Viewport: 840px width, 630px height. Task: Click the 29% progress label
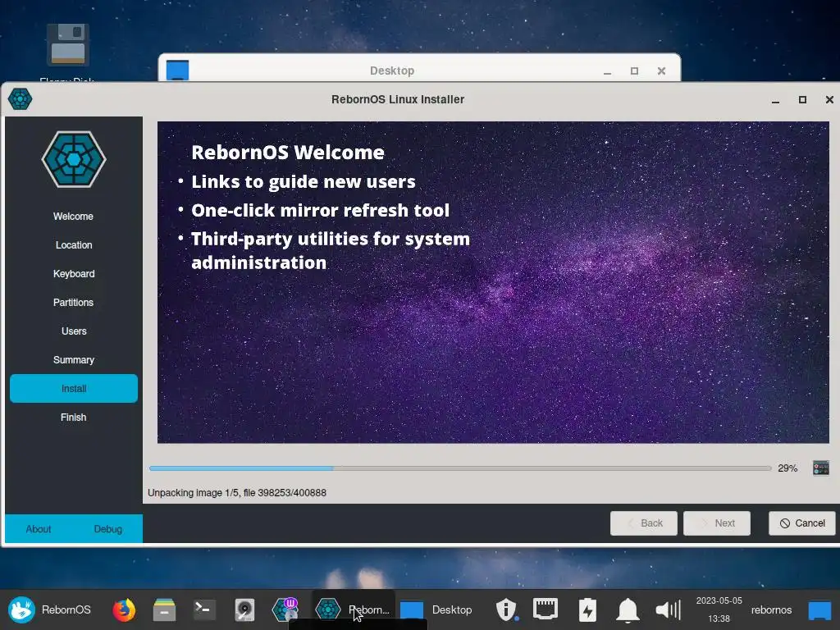click(787, 468)
